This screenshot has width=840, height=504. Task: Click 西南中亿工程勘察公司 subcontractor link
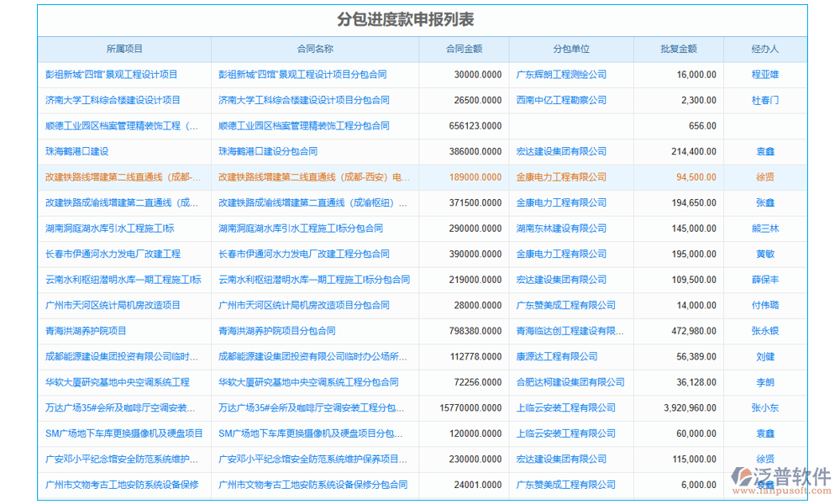(x=561, y=101)
